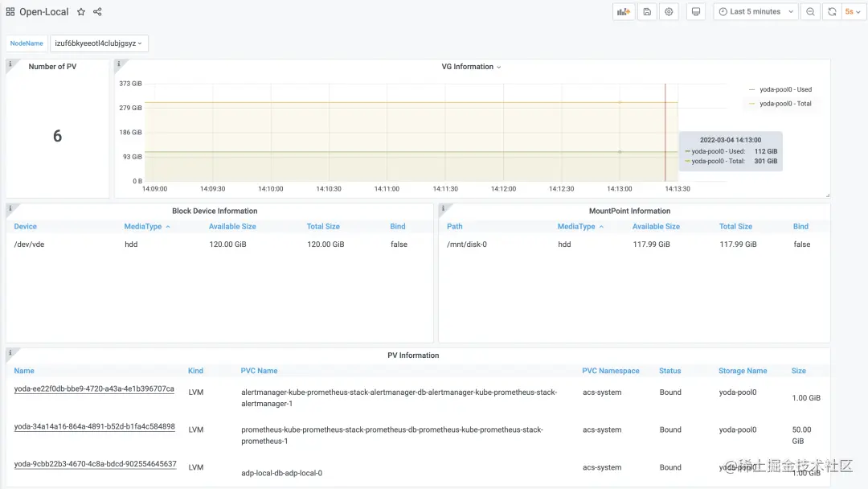Sort Block Device table by Total Size
868x489 pixels.
point(323,227)
